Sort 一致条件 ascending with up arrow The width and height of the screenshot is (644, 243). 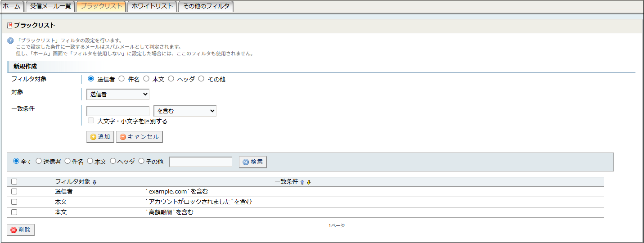(x=302, y=182)
